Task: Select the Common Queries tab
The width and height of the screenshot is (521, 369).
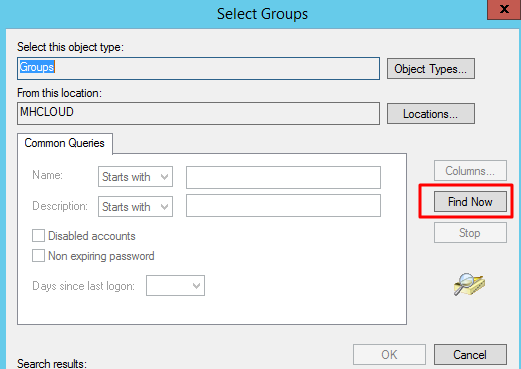Action: (x=65, y=143)
